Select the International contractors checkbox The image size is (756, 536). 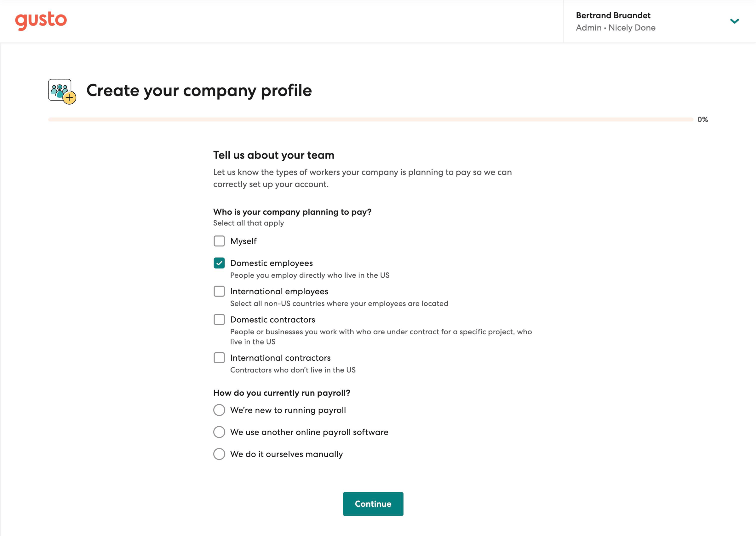click(219, 358)
